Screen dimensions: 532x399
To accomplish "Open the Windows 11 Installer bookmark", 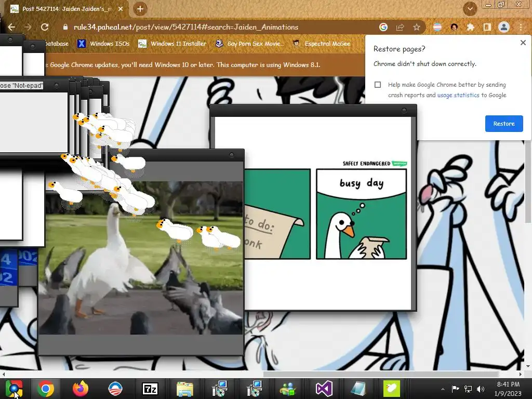I will coord(172,44).
